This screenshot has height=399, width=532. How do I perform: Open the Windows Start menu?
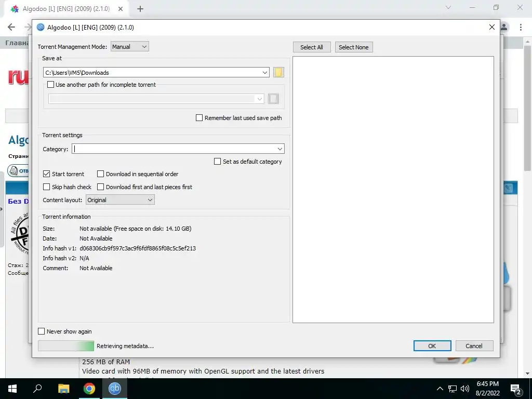pyautogui.click(x=12, y=389)
